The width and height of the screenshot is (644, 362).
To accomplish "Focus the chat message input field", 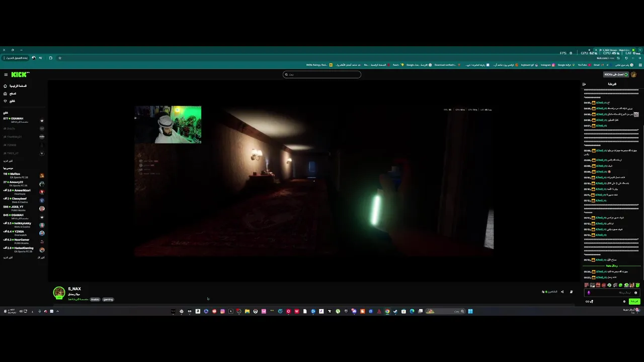I will (x=612, y=293).
